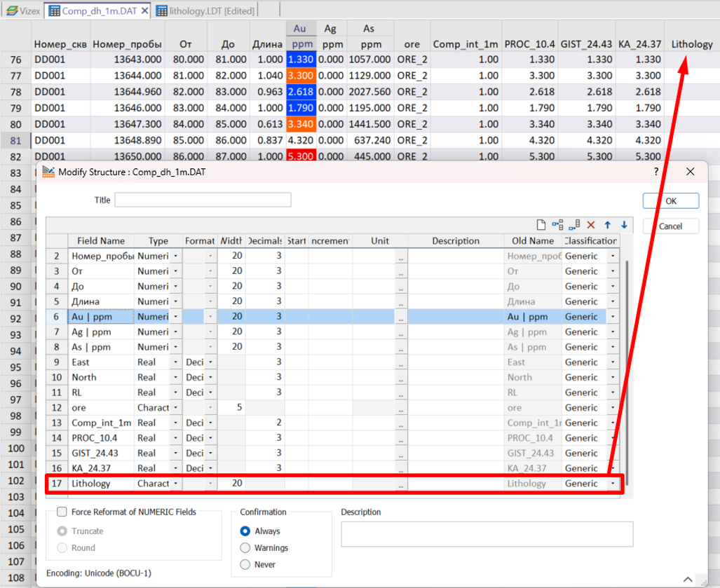
Task: Click the help question mark in dialog
Action: 656,172
